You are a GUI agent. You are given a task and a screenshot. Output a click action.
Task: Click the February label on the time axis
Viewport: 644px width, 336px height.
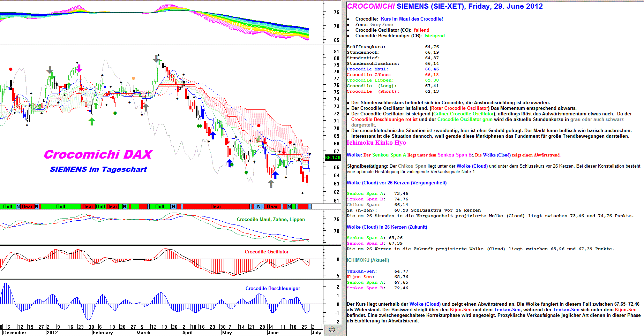[103, 333]
